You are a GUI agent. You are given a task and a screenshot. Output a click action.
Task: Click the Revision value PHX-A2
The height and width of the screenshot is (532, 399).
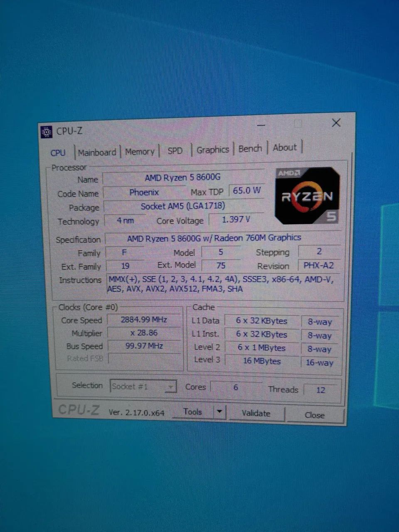coord(319,265)
